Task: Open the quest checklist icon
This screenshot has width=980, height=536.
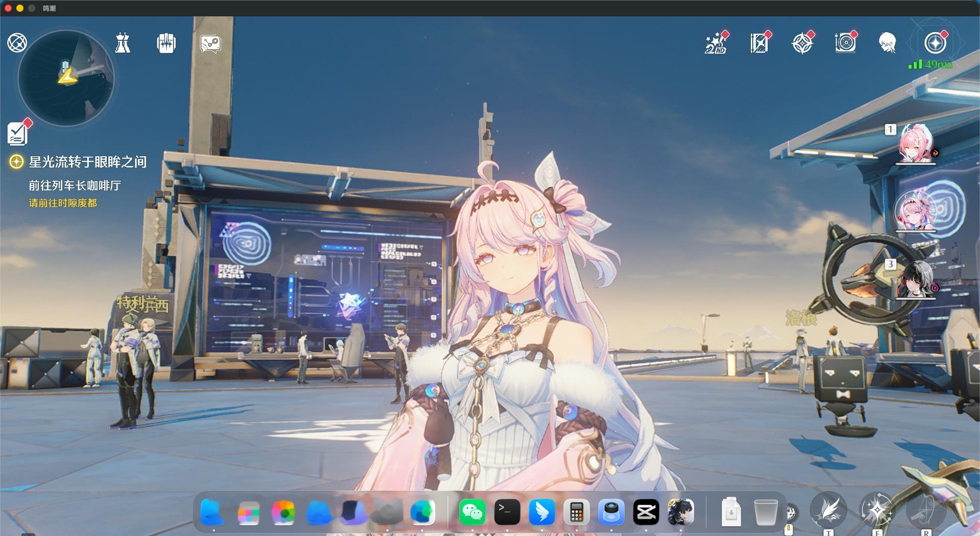Action: tap(18, 133)
